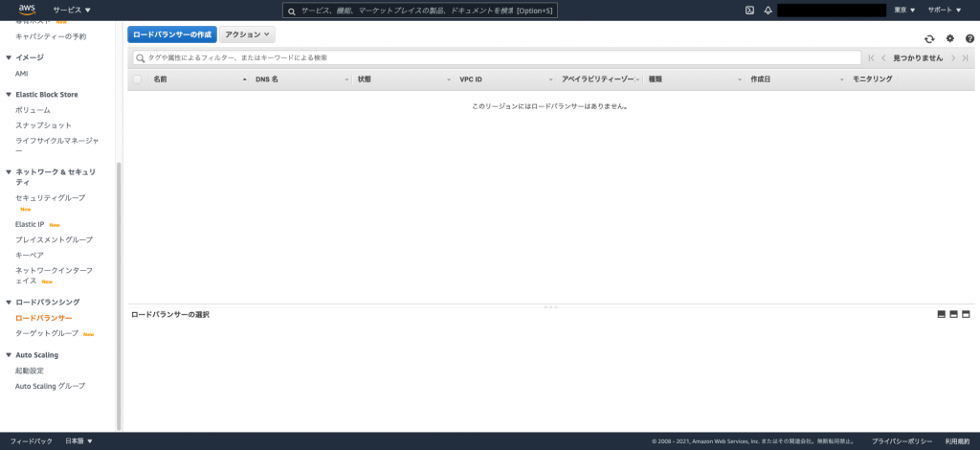Click the アベイラビリティーゾーン column header

pos(598,79)
